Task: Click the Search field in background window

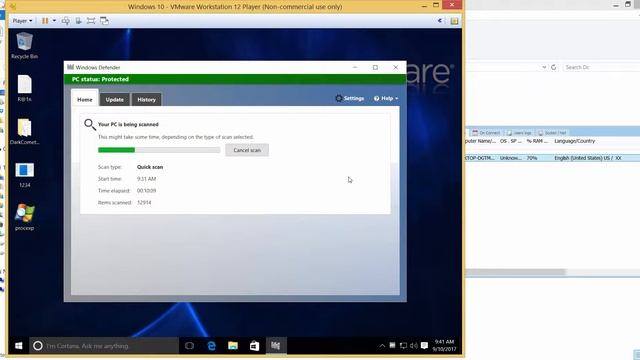Action: pos(601,67)
